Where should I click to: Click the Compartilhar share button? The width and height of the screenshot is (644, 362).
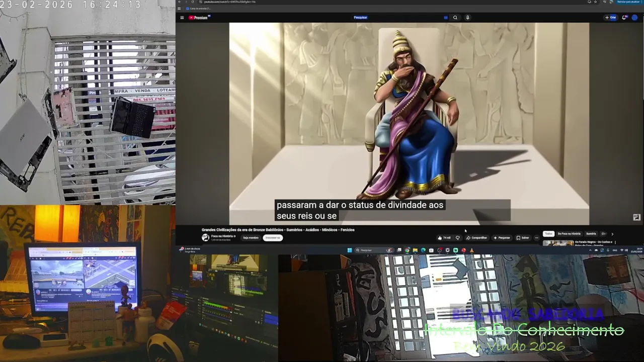pos(476,238)
